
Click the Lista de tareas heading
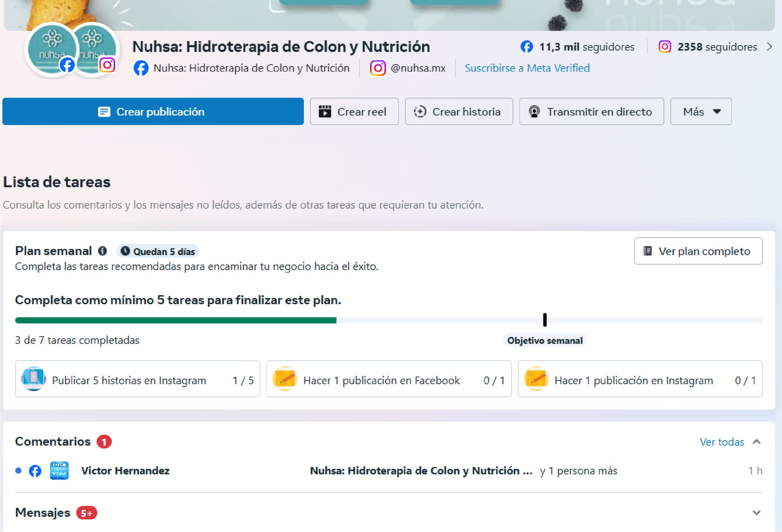57,182
